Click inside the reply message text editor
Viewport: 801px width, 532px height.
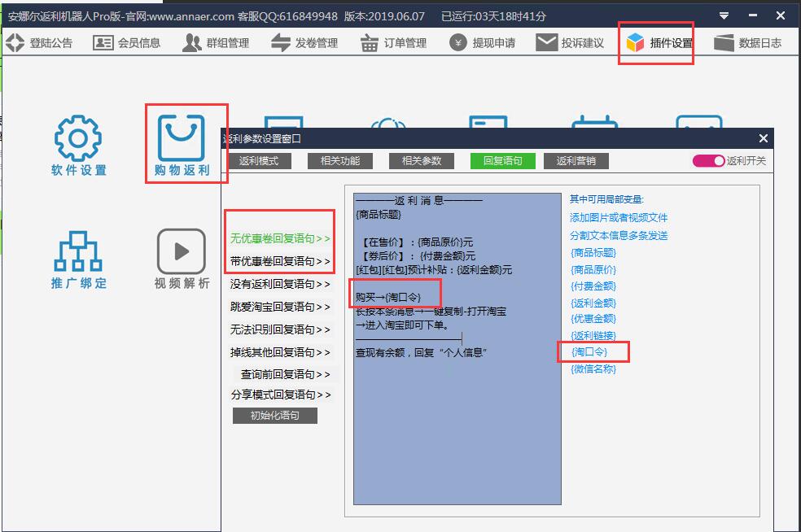[457, 349]
